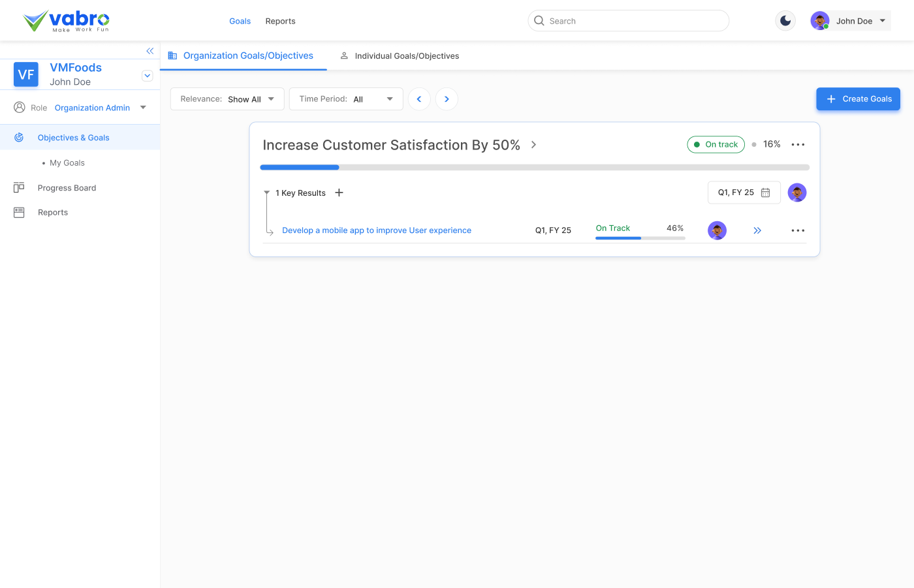The image size is (914, 588).
Task: Expand the Role Organization Admin dropdown
Action: tap(143, 108)
